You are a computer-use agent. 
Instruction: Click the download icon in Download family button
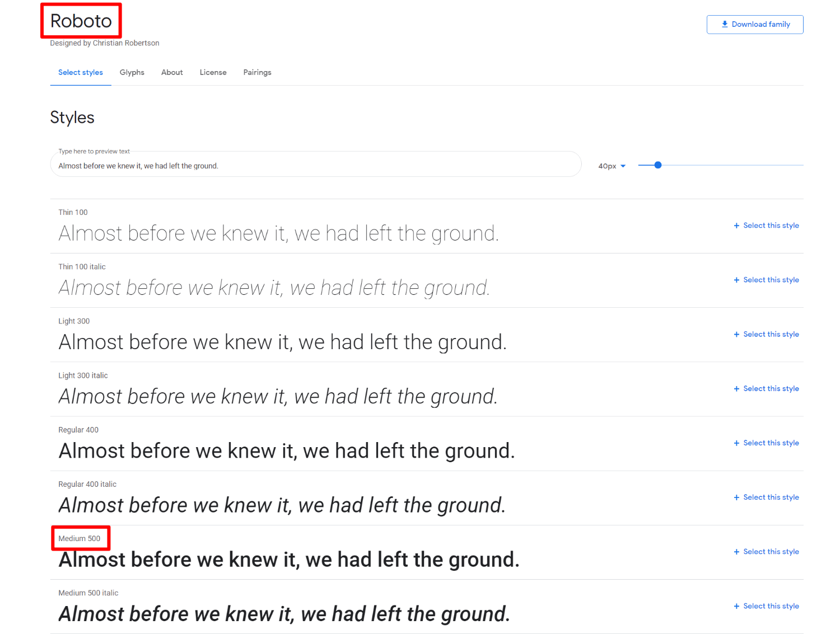pyautogui.click(x=725, y=24)
